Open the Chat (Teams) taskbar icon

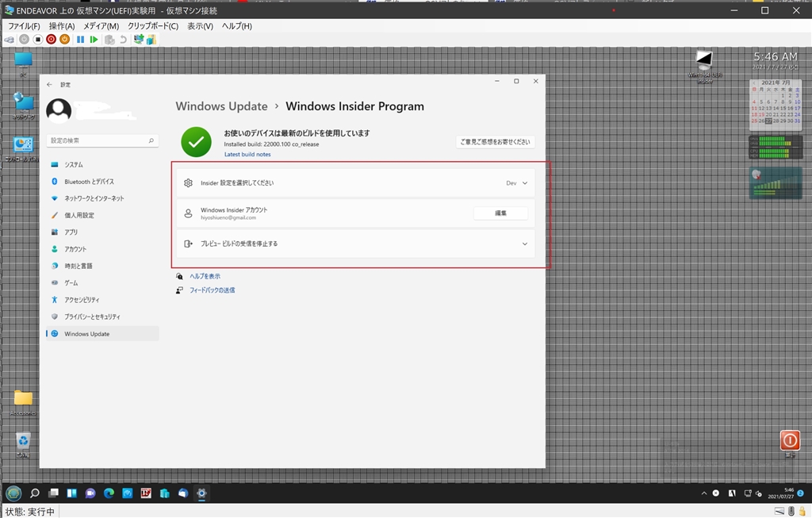[90, 493]
